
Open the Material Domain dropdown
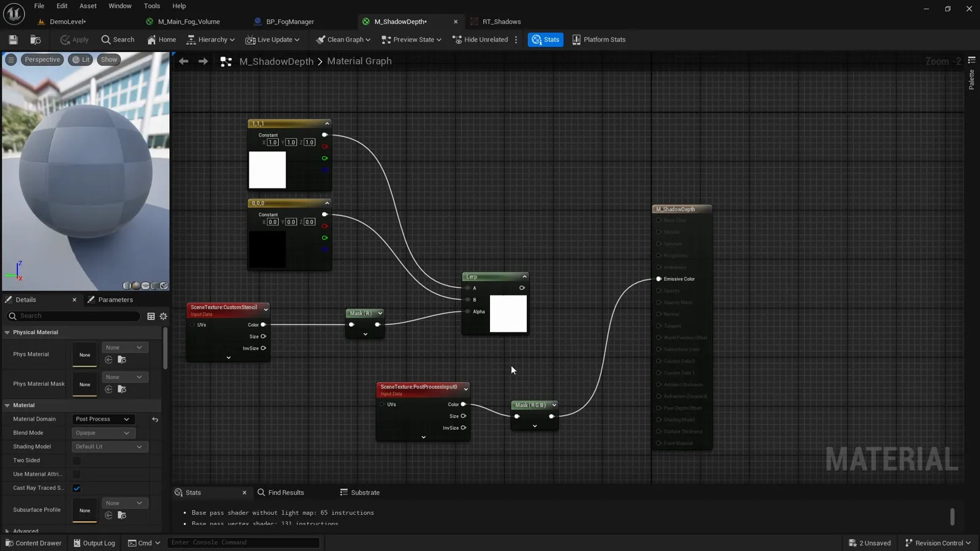coord(103,419)
